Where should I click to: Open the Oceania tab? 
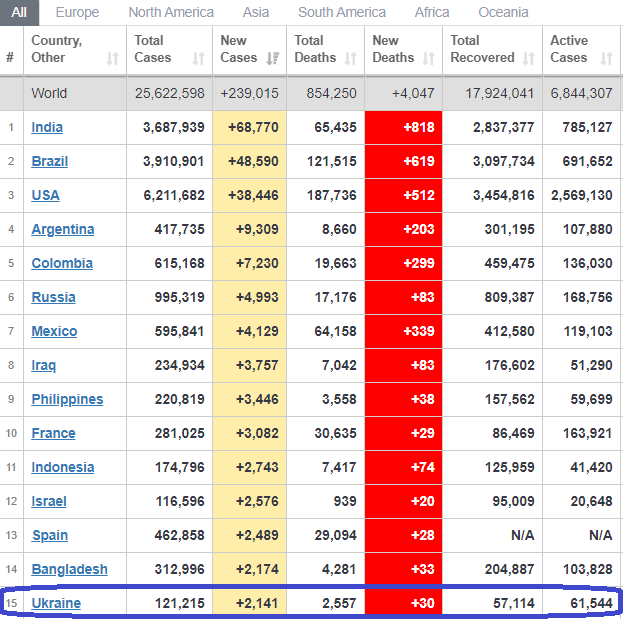pyautogui.click(x=503, y=12)
